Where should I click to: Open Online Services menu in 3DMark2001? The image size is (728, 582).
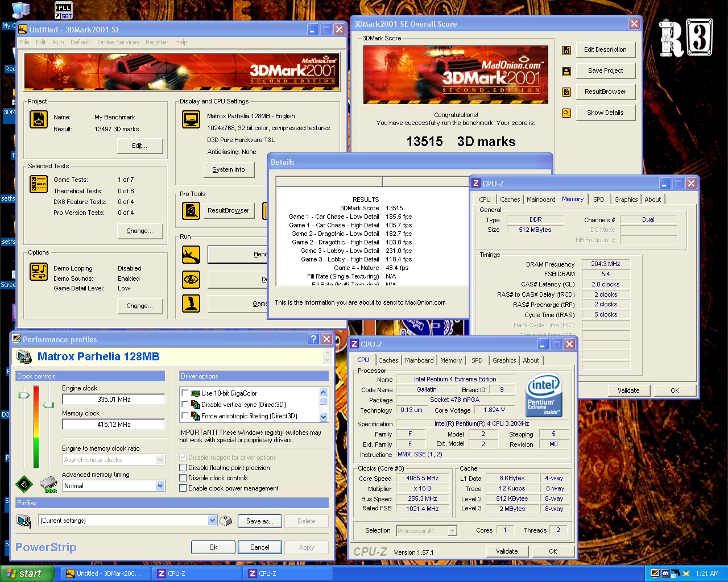click(118, 42)
